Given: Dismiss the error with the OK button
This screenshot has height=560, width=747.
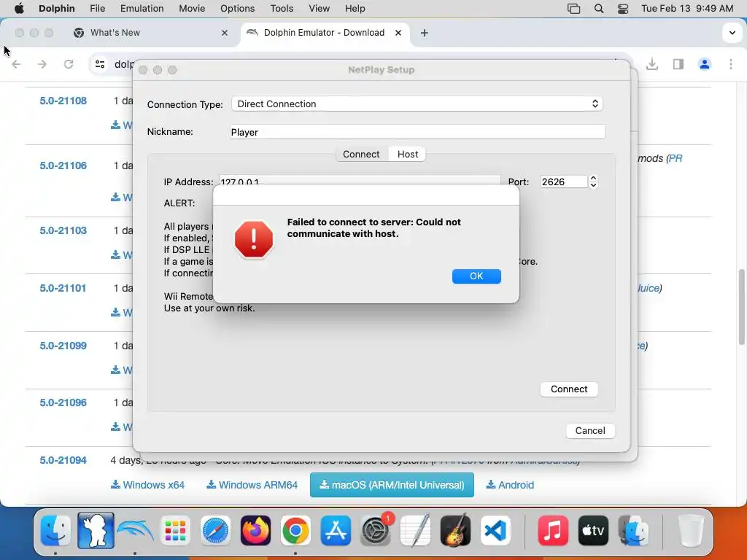Looking at the screenshot, I should (x=476, y=276).
